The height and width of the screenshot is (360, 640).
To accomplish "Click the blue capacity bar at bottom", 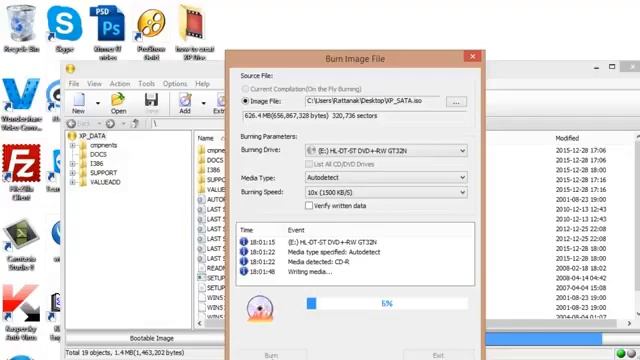I will pyautogui.click(x=543, y=339).
